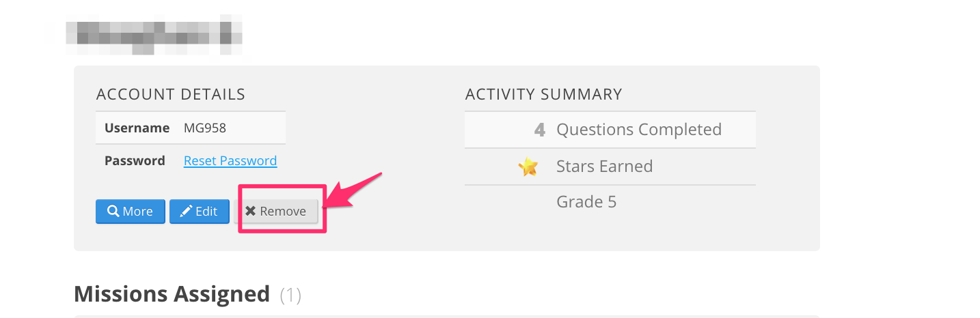Open the More details button
980x318 pixels.
(131, 212)
